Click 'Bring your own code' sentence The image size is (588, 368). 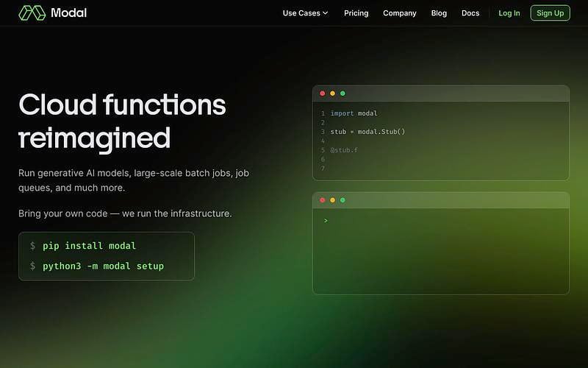[x=125, y=213]
